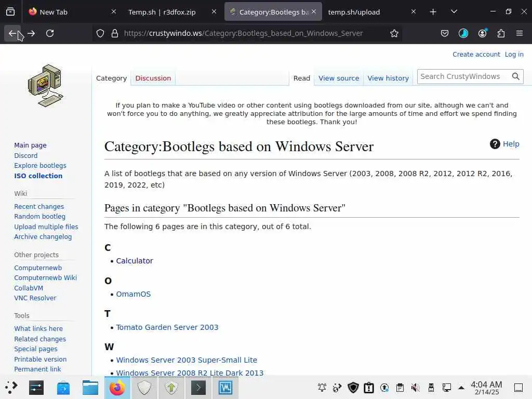Open the OmamOS page link
This screenshot has height=399, width=532.
(134, 294)
